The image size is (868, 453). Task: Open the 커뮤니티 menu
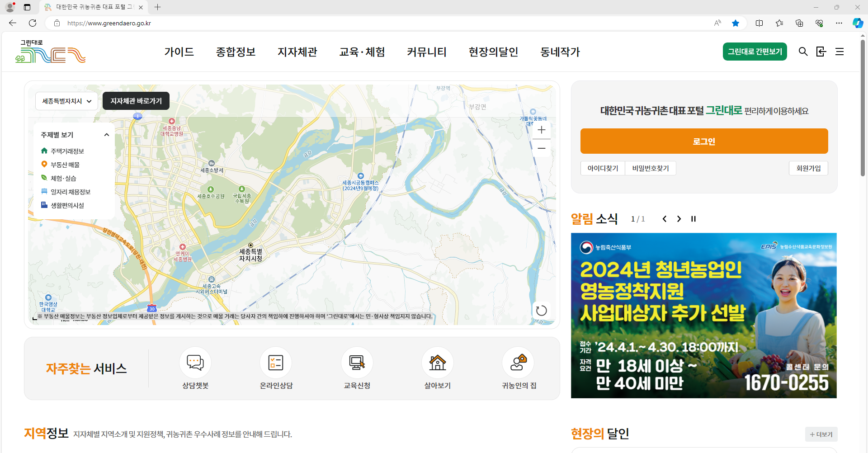tap(427, 52)
